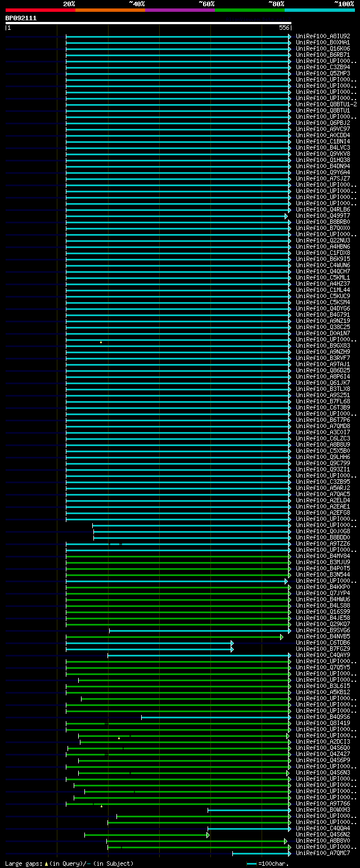Click the arrowhead of the UniRef100_Q499T7 alignment
This screenshot has width=360, height=868.
(x=286, y=216)
